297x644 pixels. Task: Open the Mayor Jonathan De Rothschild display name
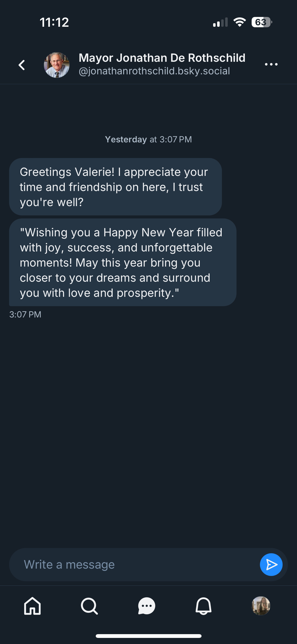[162, 58]
